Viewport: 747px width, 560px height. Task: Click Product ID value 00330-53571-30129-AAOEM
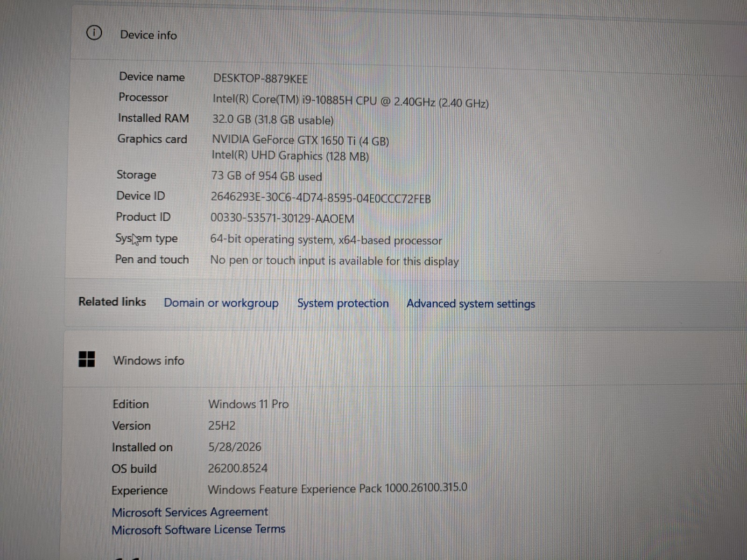(x=282, y=218)
